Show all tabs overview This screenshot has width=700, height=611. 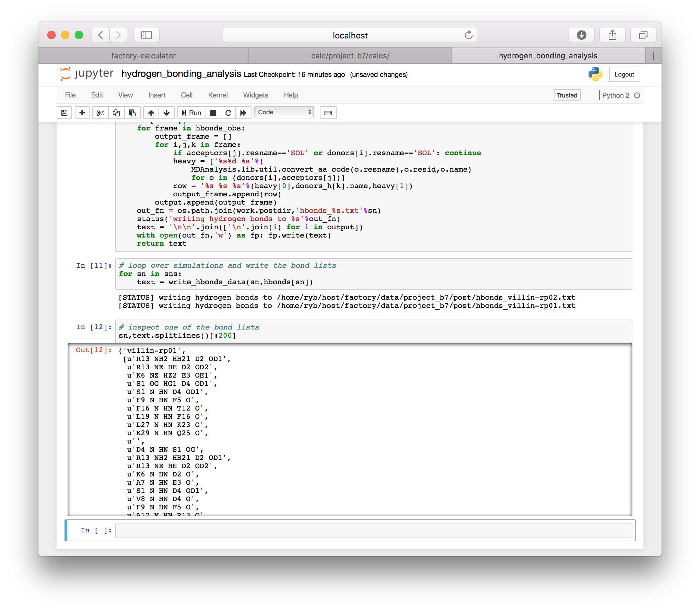click(643, 35)
